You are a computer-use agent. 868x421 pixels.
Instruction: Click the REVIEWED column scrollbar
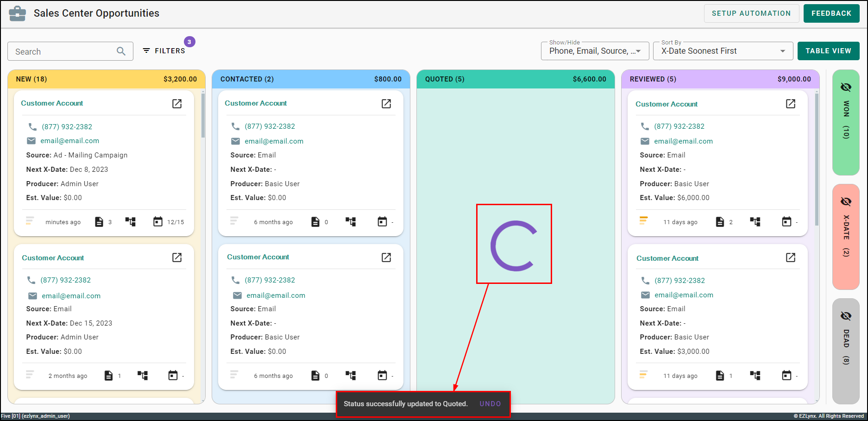[x=817, y=159]
